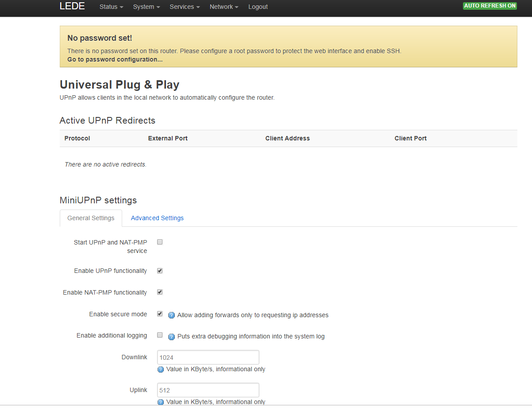Enable the Start UPnP and NAT-PMP service checkbox

[x=159, y=242]
